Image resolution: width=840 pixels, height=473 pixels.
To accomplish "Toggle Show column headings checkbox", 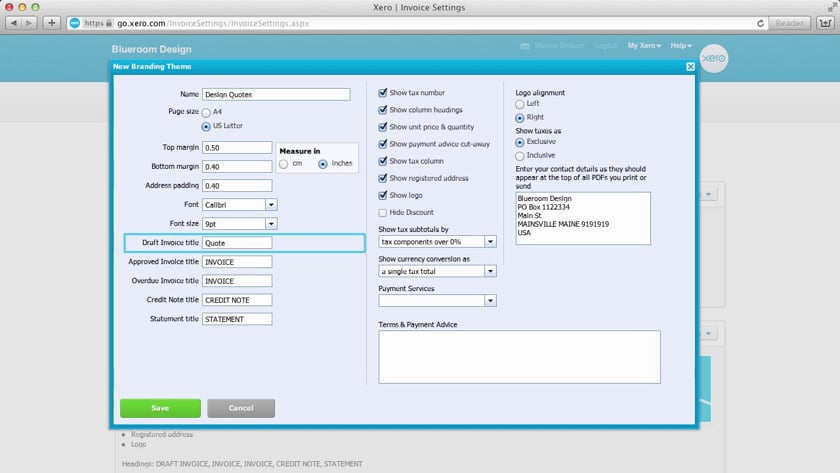I will click(x=382, y=110).
